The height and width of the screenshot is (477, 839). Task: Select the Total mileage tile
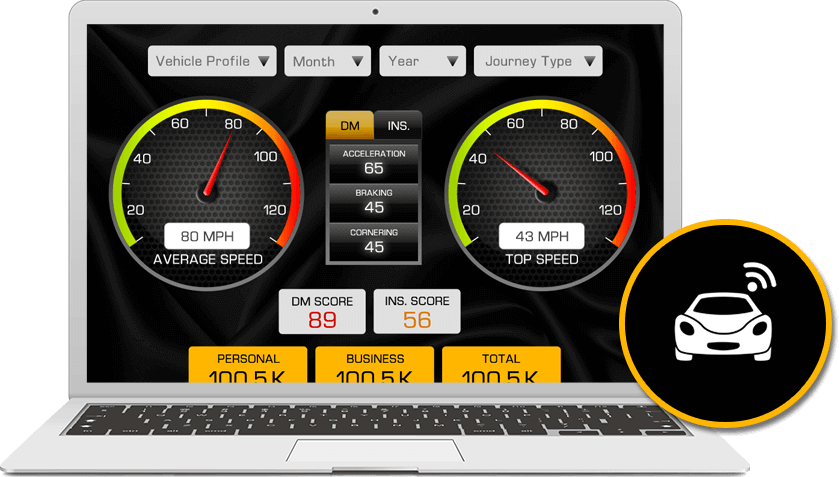click(x=501, y=366)
